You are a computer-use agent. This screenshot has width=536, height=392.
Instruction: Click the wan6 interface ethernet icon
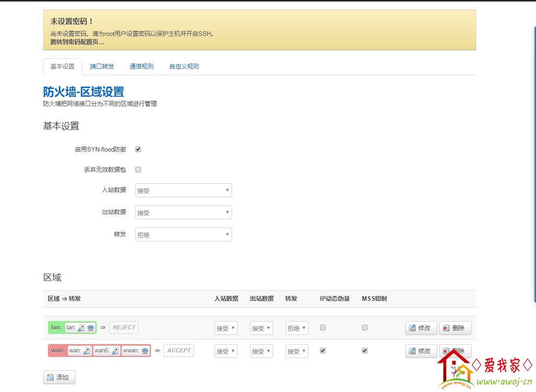(x=115, y=351)
